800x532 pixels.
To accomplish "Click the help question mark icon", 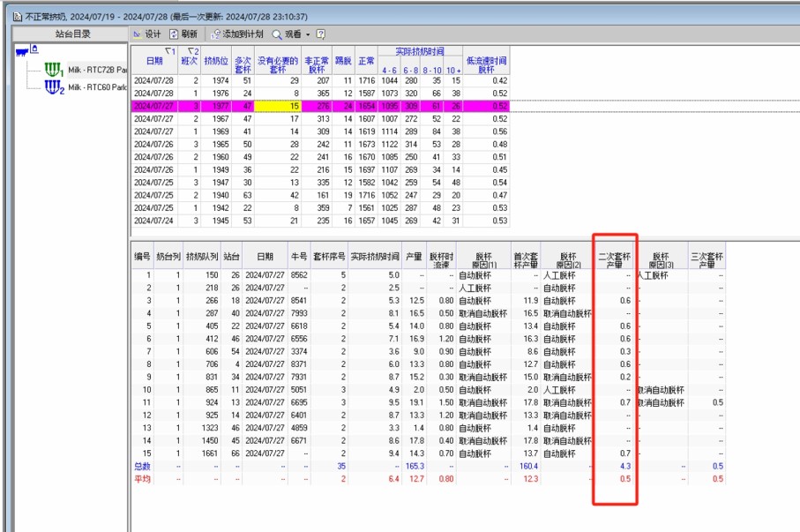I will click(321, 34).
